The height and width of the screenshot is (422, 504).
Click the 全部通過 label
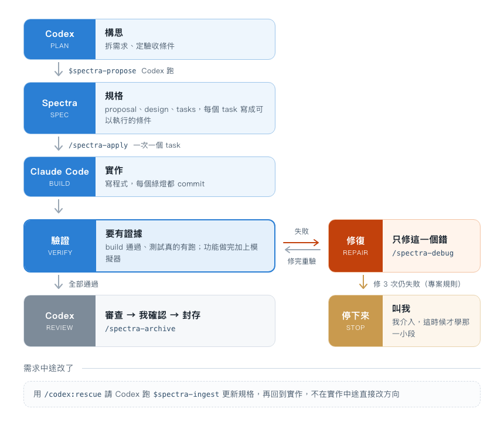[84, 284]
